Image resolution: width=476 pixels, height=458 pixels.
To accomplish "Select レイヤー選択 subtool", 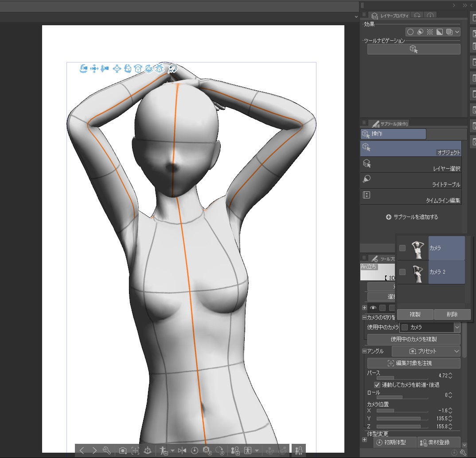I will (411, 165).
